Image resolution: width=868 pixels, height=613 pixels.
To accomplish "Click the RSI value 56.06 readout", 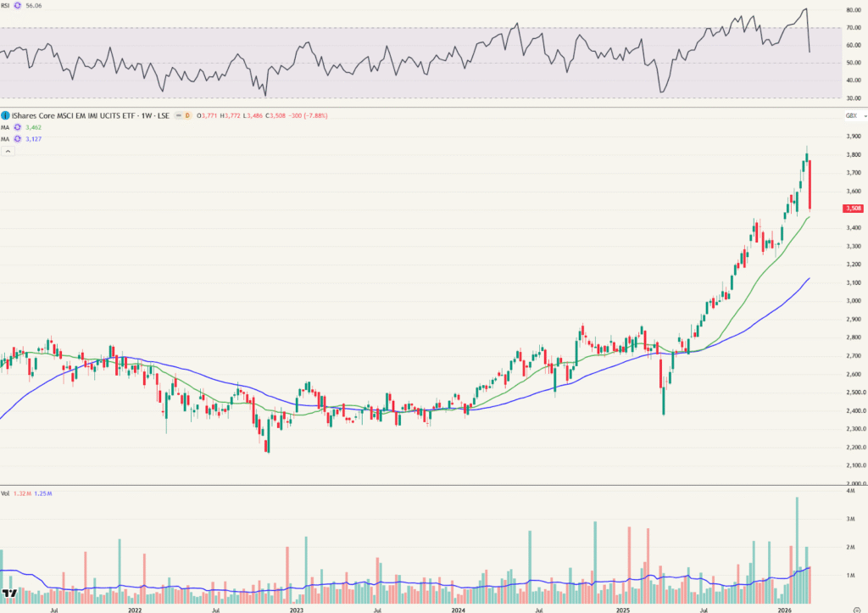I will pyautogui.click(x=34, y=7).
